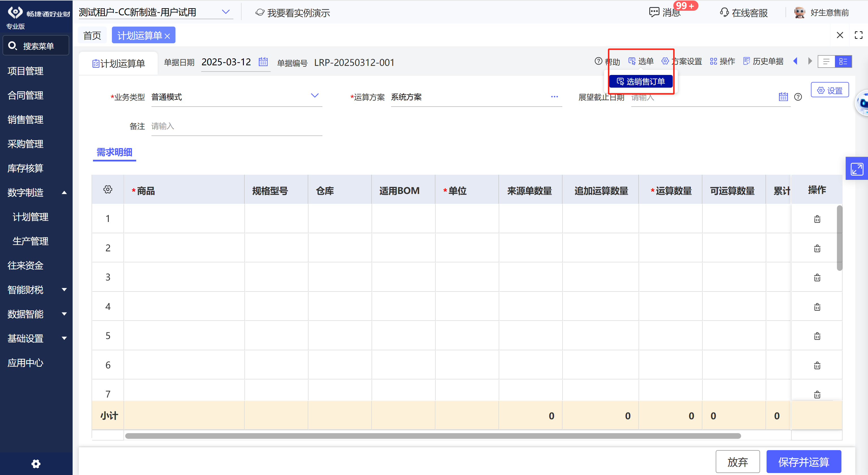Switch to the card layout view
868x475 pixels.
click(843, 61)
